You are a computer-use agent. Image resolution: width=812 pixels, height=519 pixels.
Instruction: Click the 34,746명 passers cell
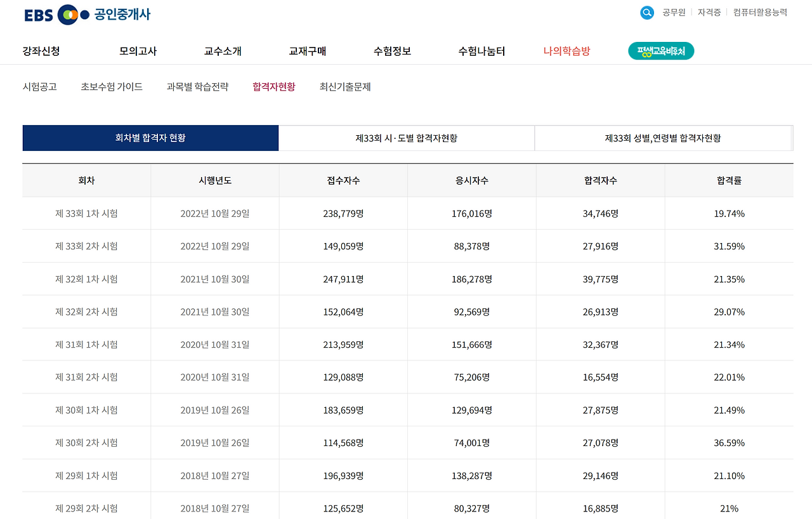pos(601,214)
